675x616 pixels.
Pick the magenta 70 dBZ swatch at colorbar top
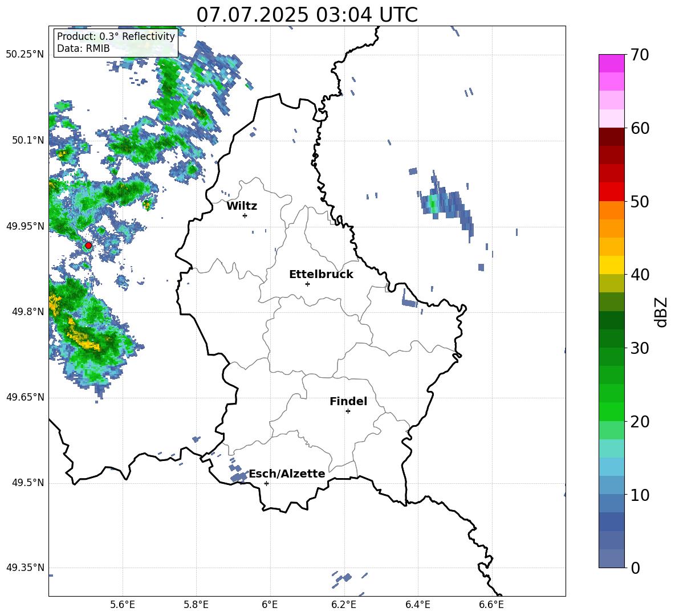611,64
